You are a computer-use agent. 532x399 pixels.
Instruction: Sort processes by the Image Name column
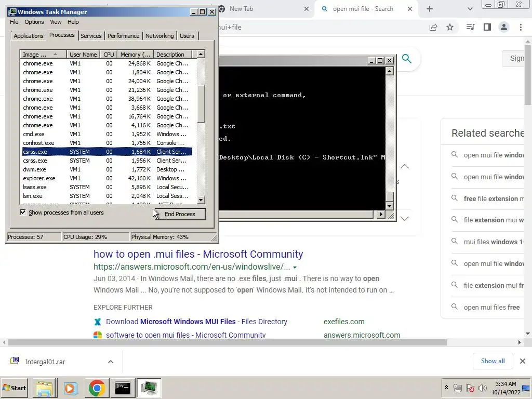[x=43, y=54]
